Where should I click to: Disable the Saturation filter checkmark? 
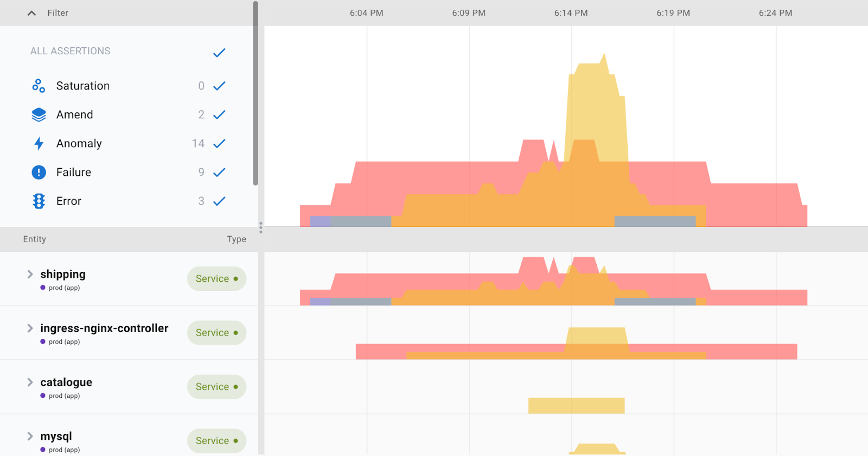[219, 86]
